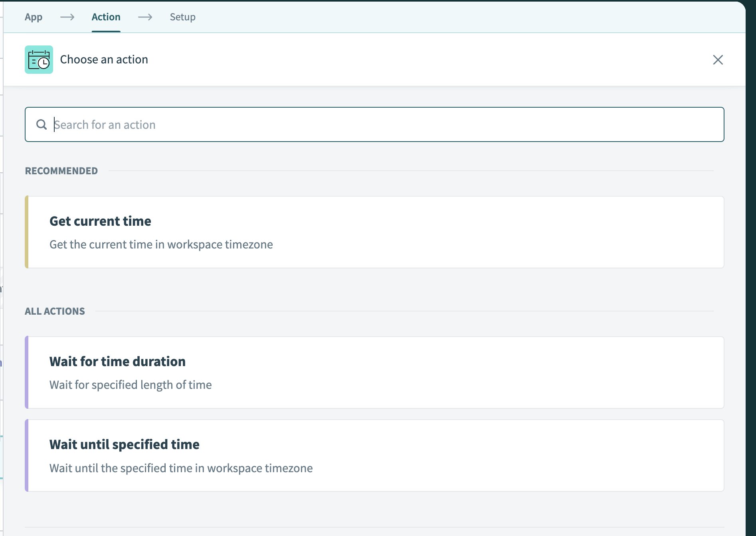The image size is (756, 536).
Task: Click 'Wait until the specified time in workspace timezone'
Action: 181,468
